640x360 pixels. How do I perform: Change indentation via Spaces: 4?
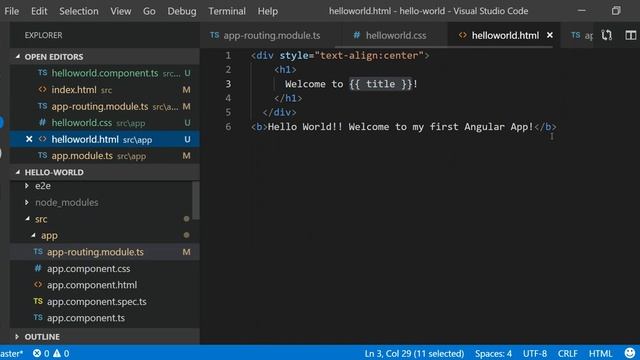[493, 353]
